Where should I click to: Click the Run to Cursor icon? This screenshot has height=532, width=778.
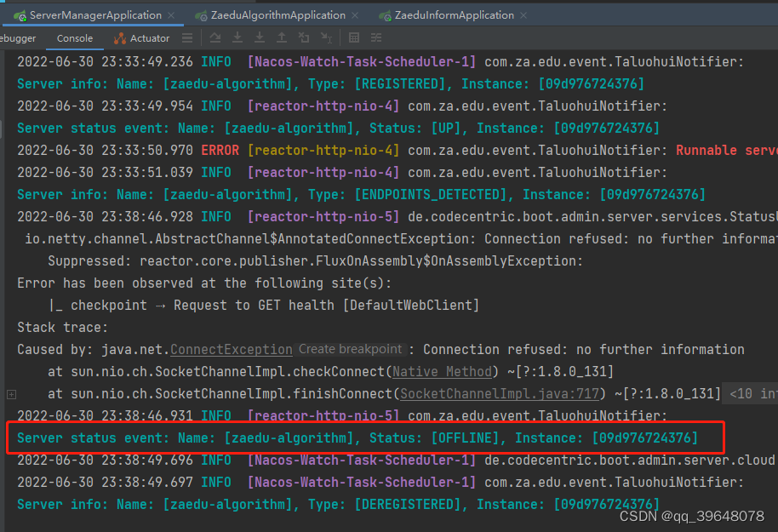(x=326, y=37)
